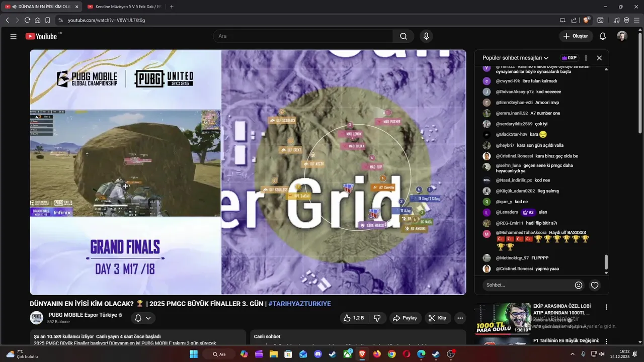Open the PUBG MOBILE channel avatar
The image size is (644, 362).
click(36, 318)
